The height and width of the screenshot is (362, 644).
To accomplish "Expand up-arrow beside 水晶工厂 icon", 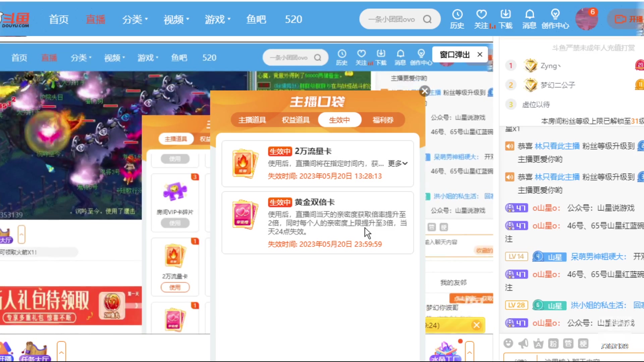I will point(470,352).
